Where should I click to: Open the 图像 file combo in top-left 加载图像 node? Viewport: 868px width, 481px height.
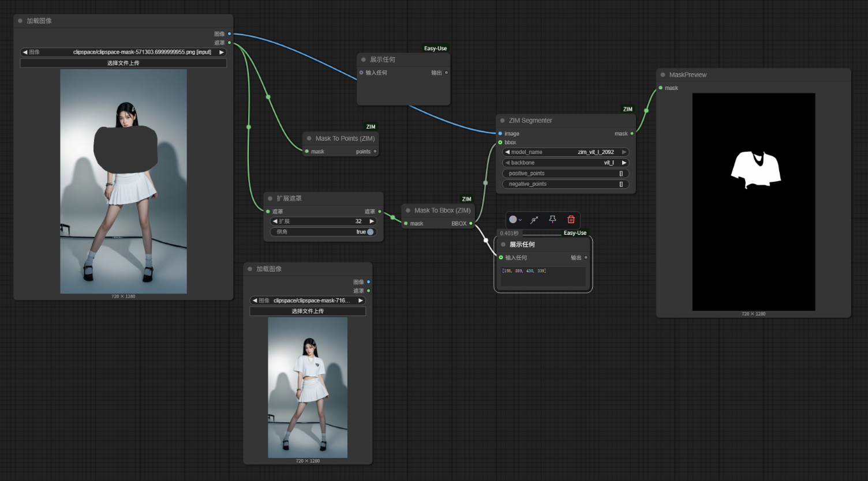[x=123, y=52]
